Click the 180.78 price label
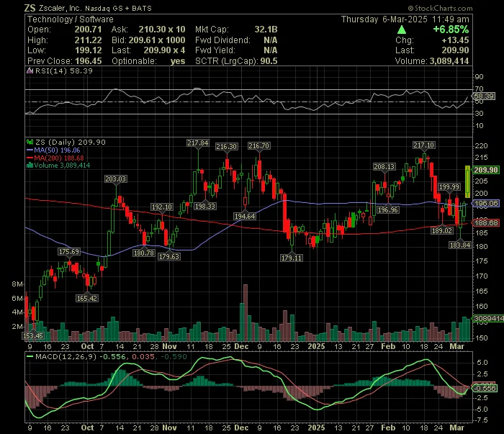Image resolution: width=504 pixels, height=434 pixels. tap(144, 253)
